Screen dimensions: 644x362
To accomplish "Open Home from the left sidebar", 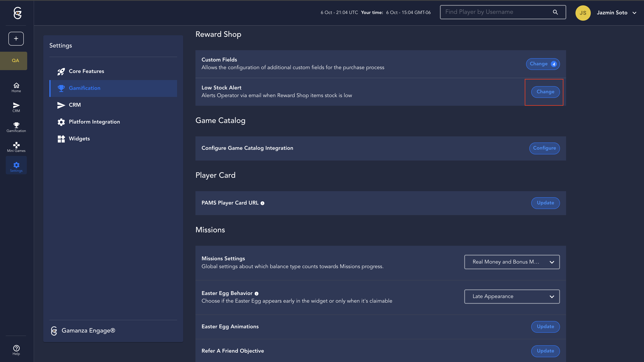I will coord(16,87).
